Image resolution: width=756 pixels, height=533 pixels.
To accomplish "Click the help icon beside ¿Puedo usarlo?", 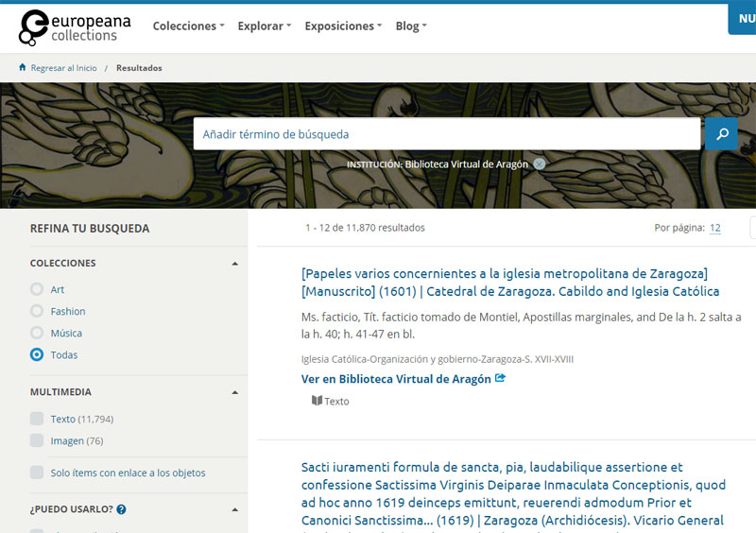I will [122, 509].
